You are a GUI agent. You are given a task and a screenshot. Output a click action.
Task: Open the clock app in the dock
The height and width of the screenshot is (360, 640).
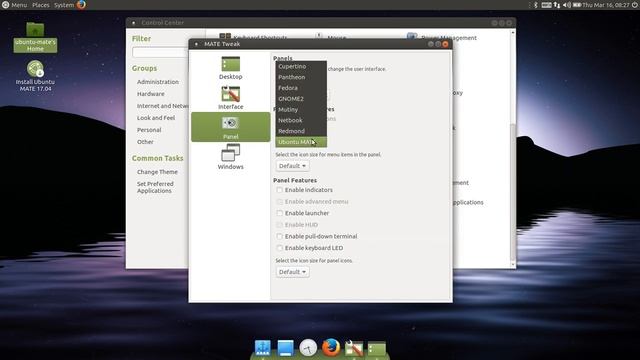pos(308,348)
